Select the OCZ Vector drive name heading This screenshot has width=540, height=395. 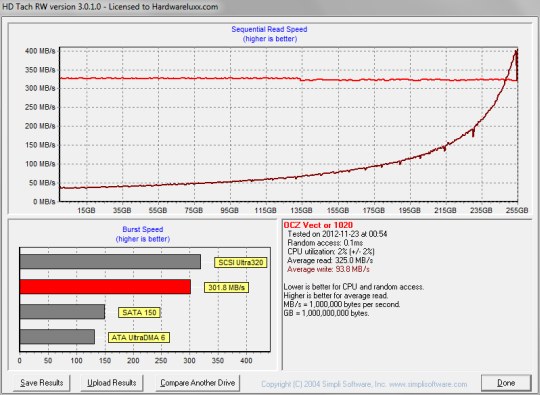coord(318,225)
